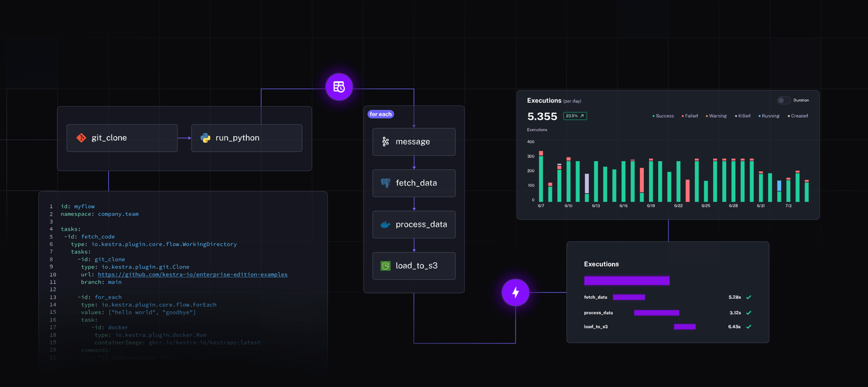868x387 pixels.
Task: Click the message node's log icon
Action: [386, 142]
